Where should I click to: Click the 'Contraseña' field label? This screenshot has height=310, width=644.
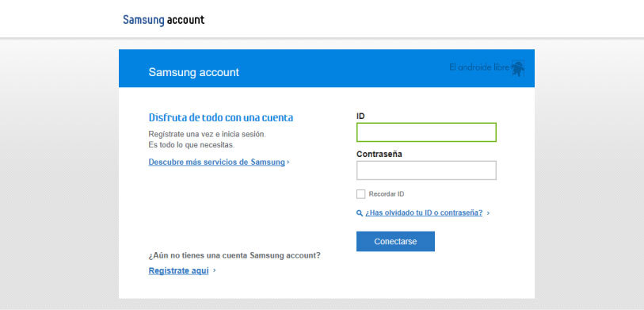pos(379,154)
